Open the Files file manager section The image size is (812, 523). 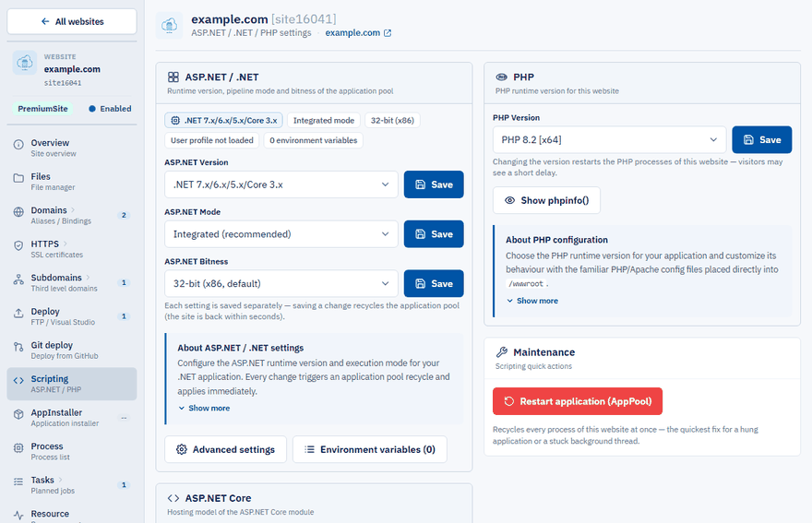72,181
